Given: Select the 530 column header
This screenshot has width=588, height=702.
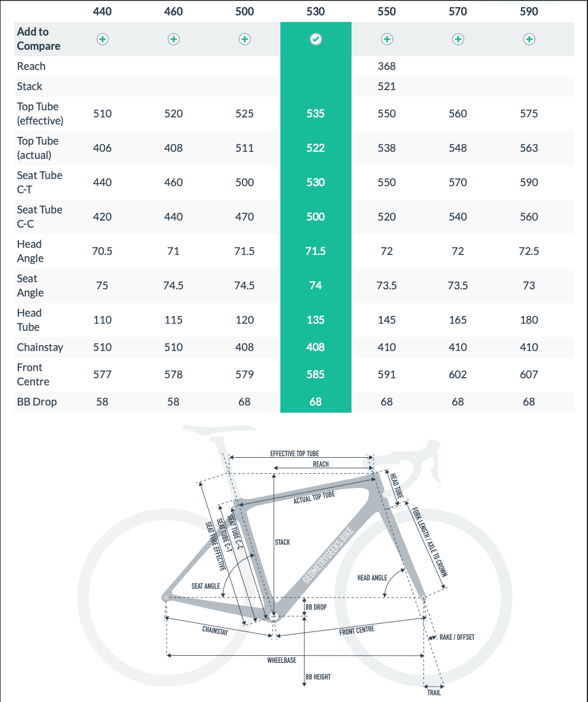Looking at the screenshot, I should click(315, 11).
